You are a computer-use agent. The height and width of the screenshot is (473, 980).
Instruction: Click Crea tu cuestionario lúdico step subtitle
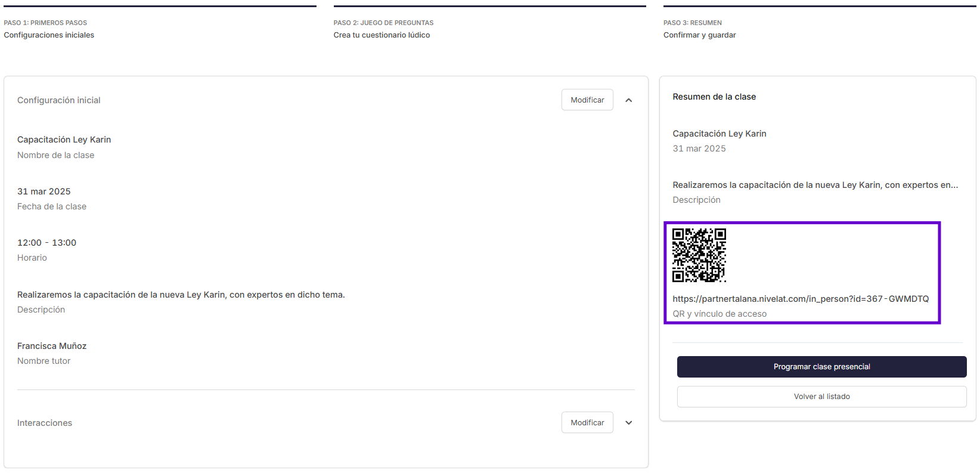coord(382,35)
